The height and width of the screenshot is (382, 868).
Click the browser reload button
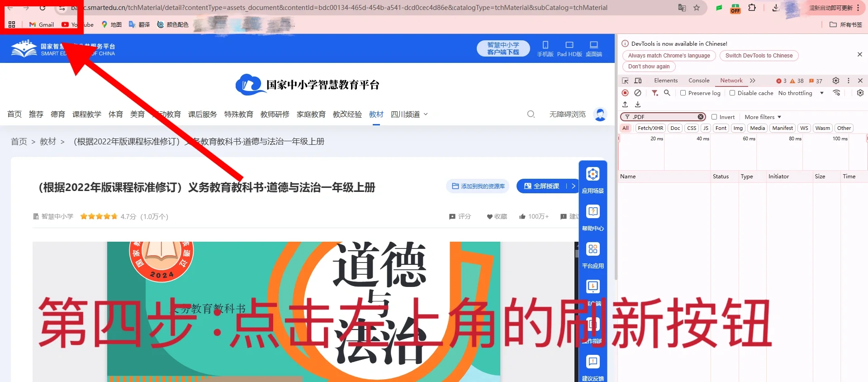pos(42,8)
